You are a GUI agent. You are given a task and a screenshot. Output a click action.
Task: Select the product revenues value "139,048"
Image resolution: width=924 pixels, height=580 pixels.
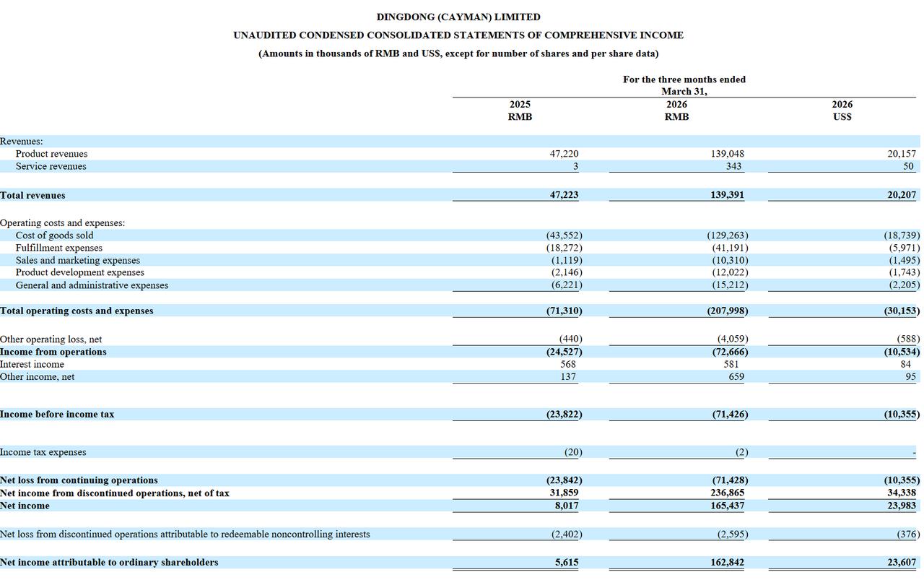[727, 154]
